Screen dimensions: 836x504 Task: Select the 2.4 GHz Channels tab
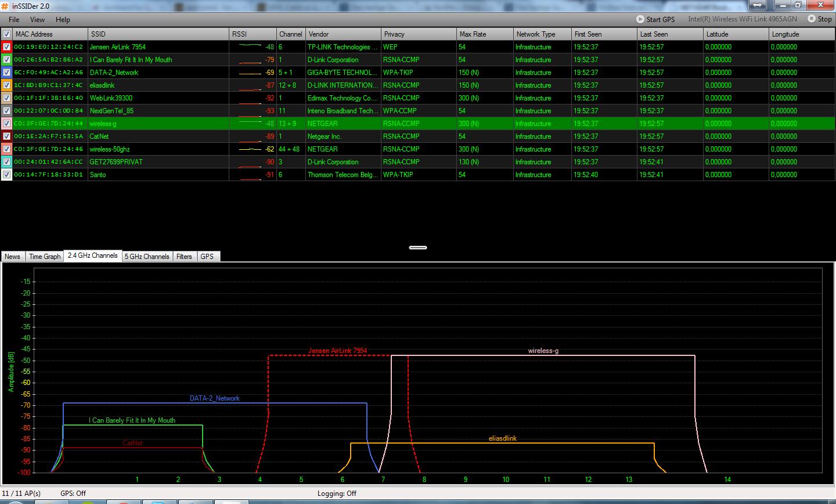93,255
